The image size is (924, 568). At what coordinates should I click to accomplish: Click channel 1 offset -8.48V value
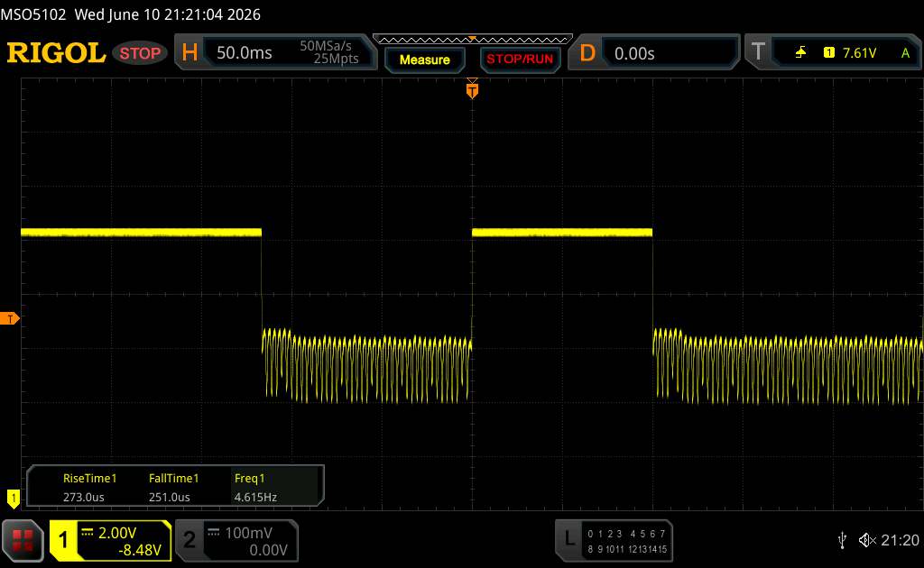[140, 550]
